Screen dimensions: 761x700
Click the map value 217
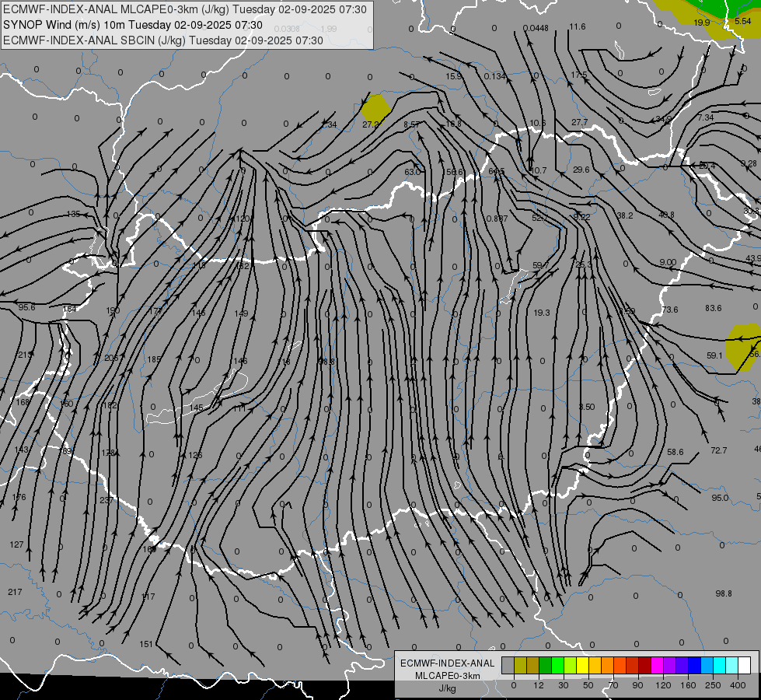click(15, 592)
